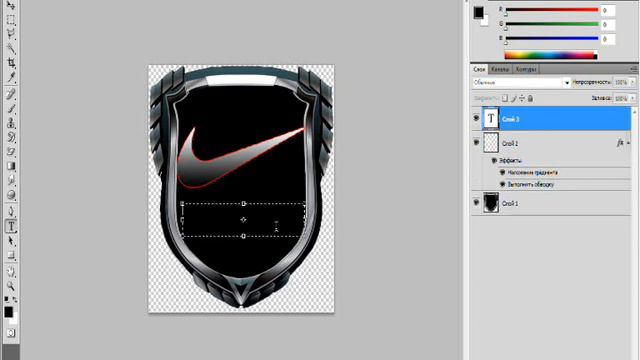The width and height of the screenshot is (640, 360).
Task: Select the Eyedropper tool
Action: click(11, 77)
